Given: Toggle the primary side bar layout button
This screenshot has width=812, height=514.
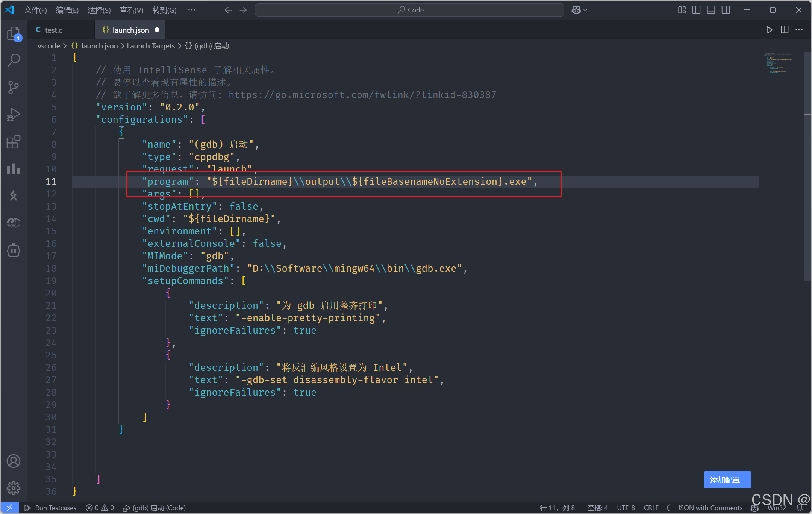Looking at the screenshot, I should (696, 10).
